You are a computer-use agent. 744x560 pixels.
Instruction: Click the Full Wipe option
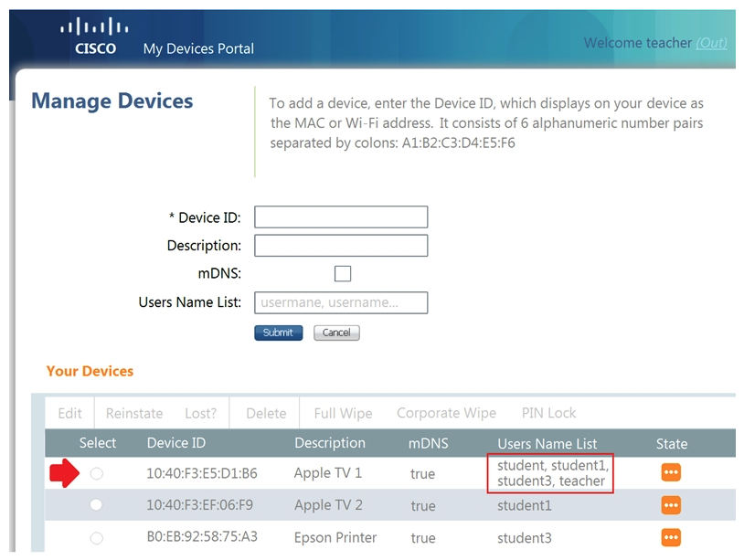click(x=343, y=414)
